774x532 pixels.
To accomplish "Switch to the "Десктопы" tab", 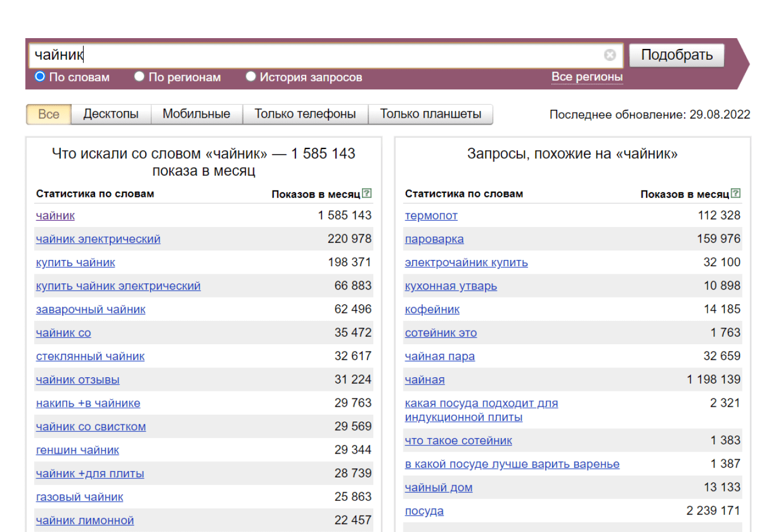I will tap(111, 114).
